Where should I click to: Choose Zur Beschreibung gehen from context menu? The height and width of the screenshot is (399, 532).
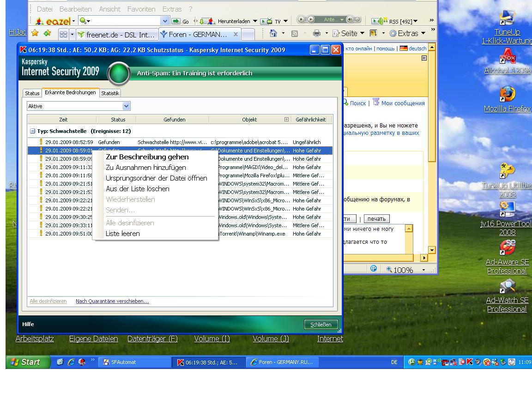[x=147, y=157]
